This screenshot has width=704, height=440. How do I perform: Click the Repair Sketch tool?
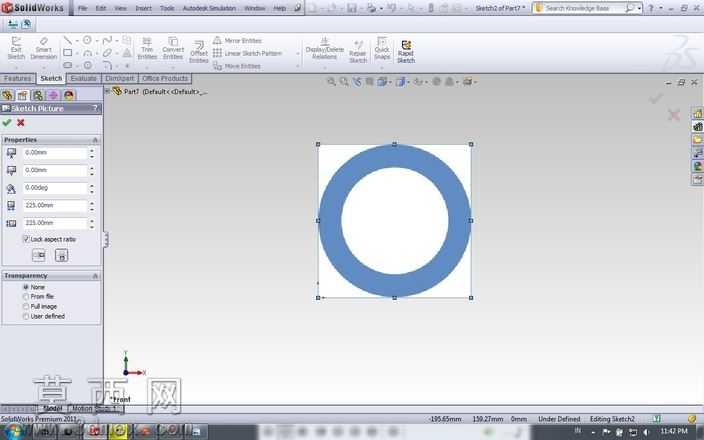(x=358, y=51)
